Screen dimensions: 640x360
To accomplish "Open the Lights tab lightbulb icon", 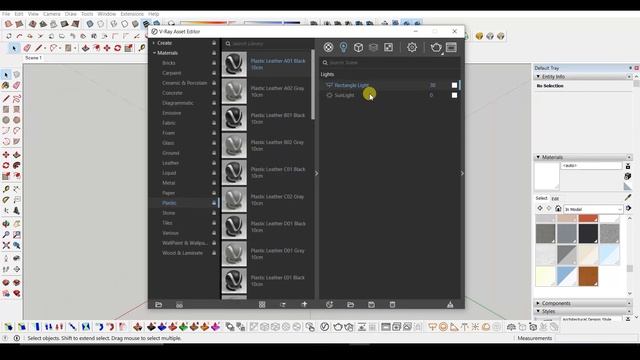I will [x=343, y=47].
